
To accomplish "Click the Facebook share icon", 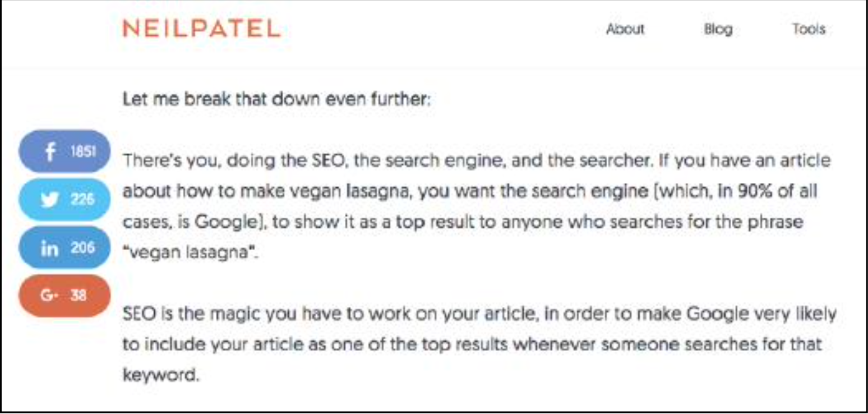I will (x=51, y=151).
